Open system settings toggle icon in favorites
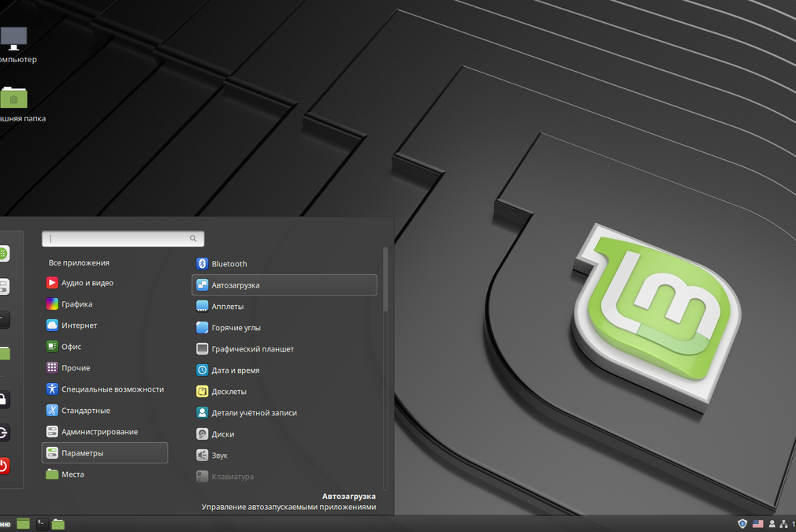Screen dimensions: 796x532 [4, 286]
